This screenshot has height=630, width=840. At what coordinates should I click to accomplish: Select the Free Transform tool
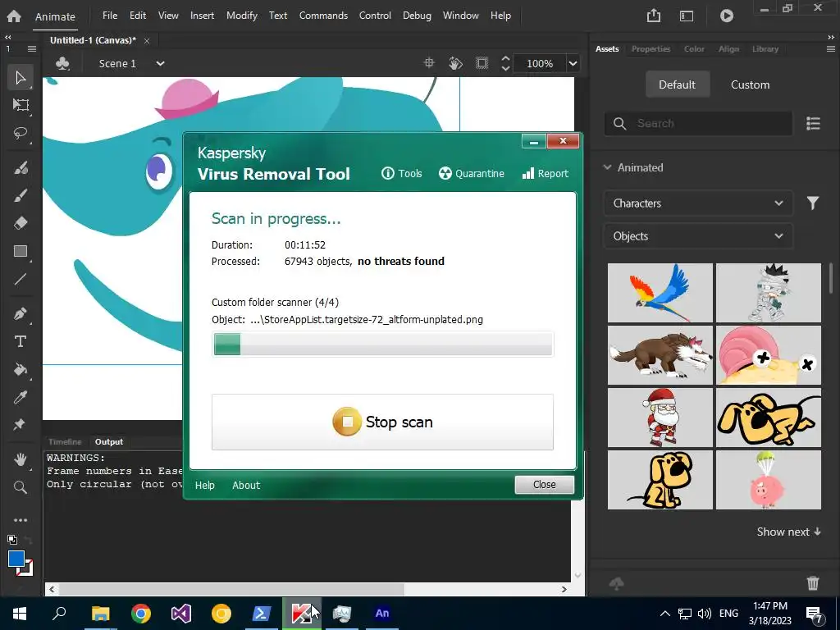coord(21,105)
